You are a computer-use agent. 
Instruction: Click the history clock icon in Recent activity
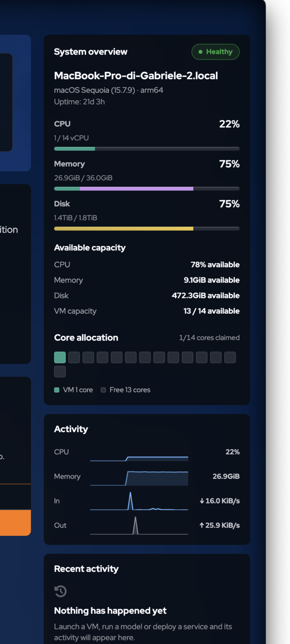pos(60,591)
